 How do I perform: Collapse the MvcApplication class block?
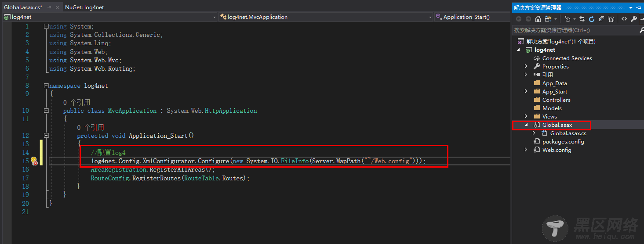[46, 111]
